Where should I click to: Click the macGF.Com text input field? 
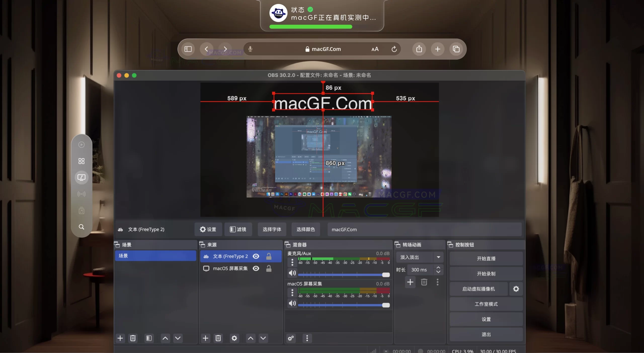424,229
